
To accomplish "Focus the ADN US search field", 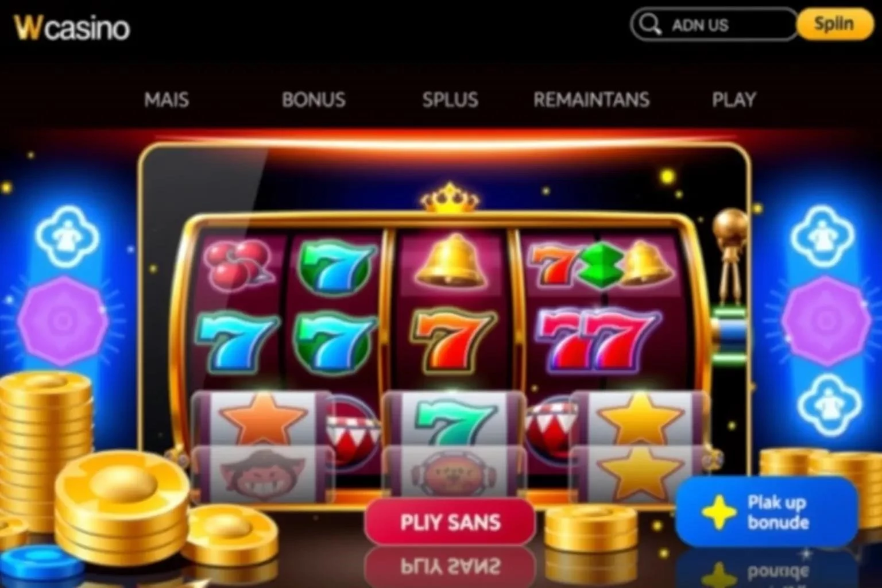I will click(x=714, y=25).
